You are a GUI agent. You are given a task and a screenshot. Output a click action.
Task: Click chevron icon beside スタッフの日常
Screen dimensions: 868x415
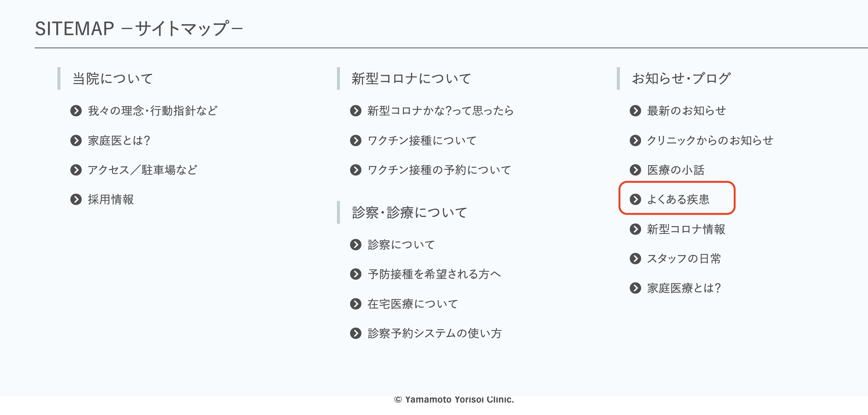635,259
